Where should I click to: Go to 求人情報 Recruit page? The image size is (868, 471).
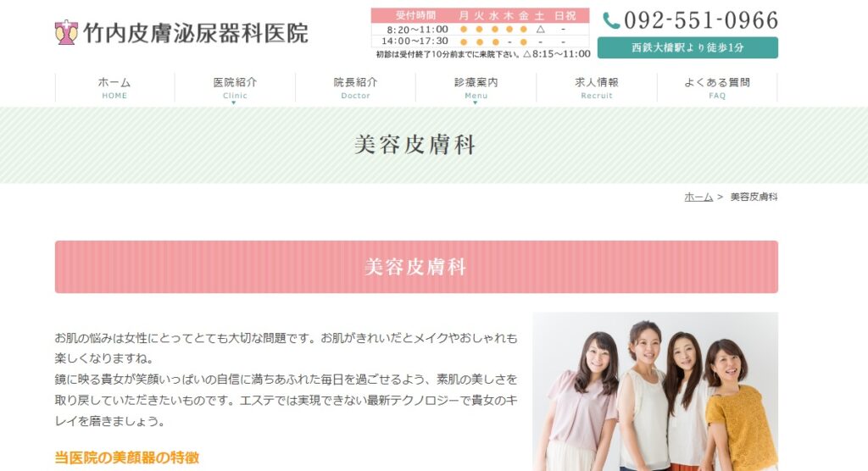(x=596, y=87)
